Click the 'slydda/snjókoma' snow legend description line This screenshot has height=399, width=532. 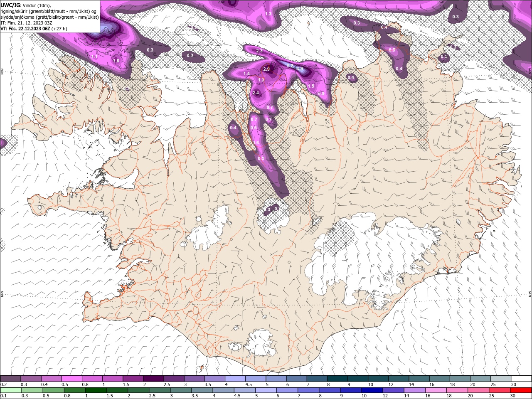tap(49, 17)
